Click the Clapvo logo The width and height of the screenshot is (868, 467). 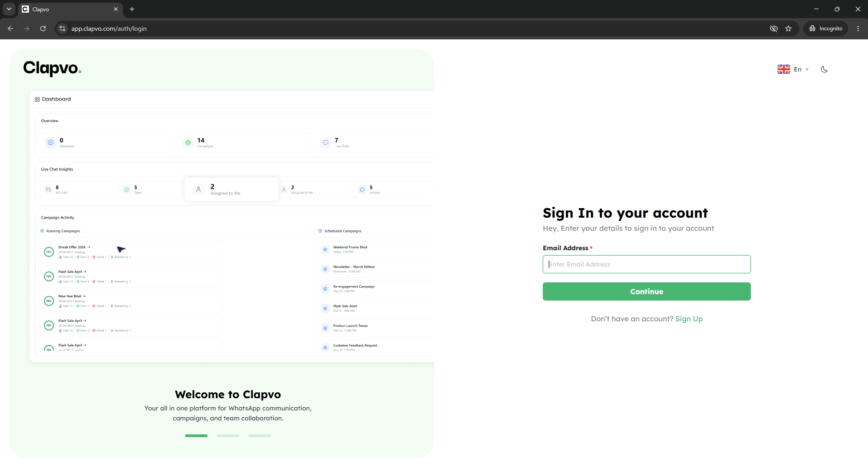52,68
